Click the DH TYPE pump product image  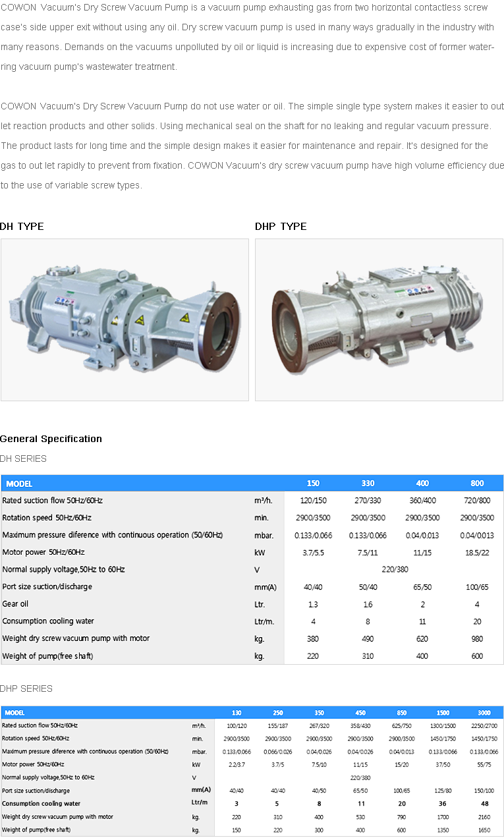(x=125, y=320)
